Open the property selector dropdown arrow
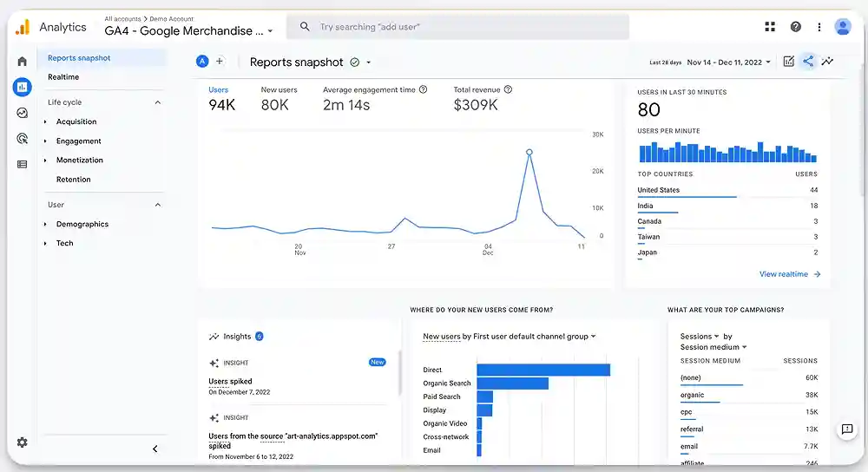 [270, 31]
